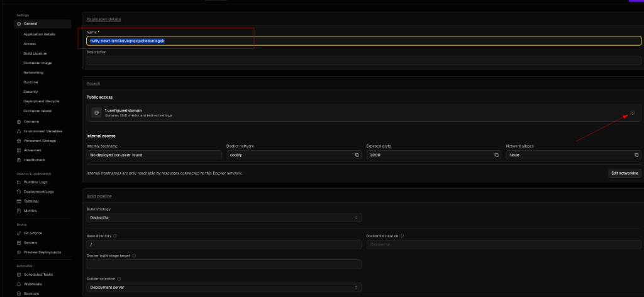Open the Environment Variables label
This screenshot has width=644, height=297.
pos(43,131)
